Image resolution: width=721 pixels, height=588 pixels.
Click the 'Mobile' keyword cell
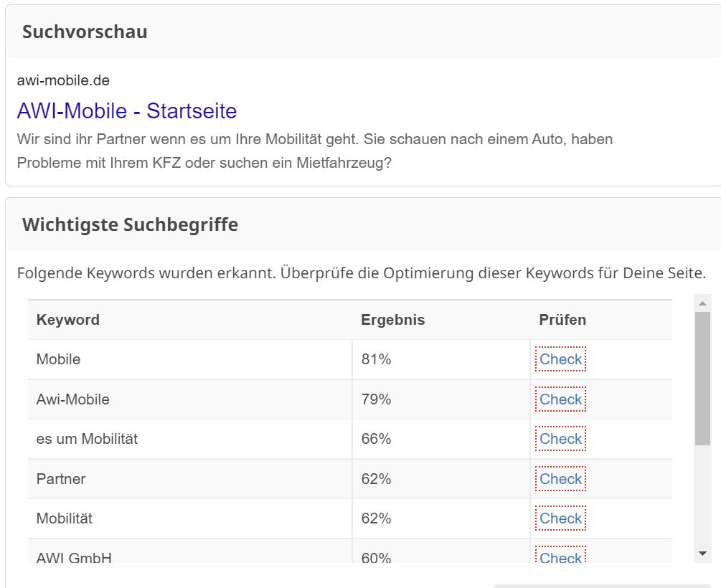(x=190, y=359)
